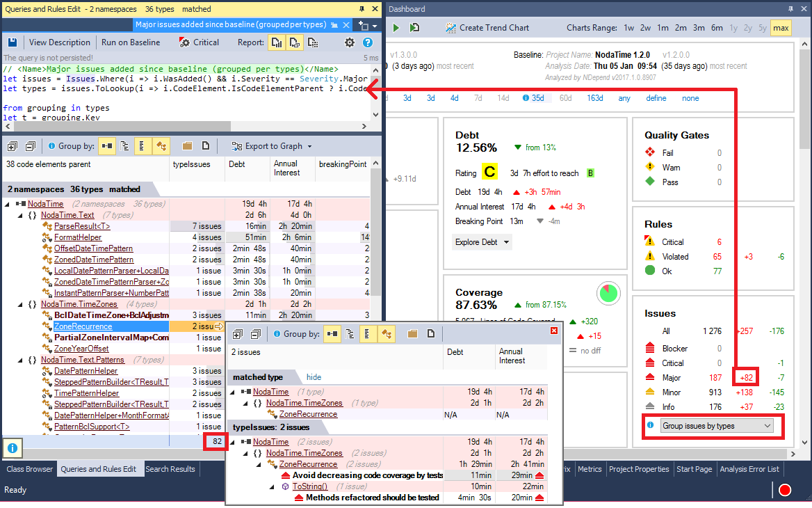Open the dropdown arrow beside new tab icon
This screenshot has width=812, height=508.
(375, 26)
